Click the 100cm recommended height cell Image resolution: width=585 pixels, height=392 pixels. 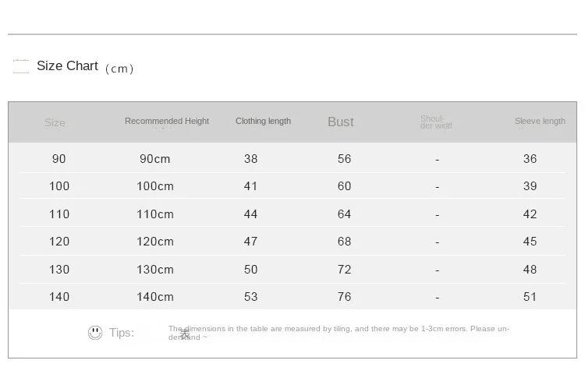point(155,186)
